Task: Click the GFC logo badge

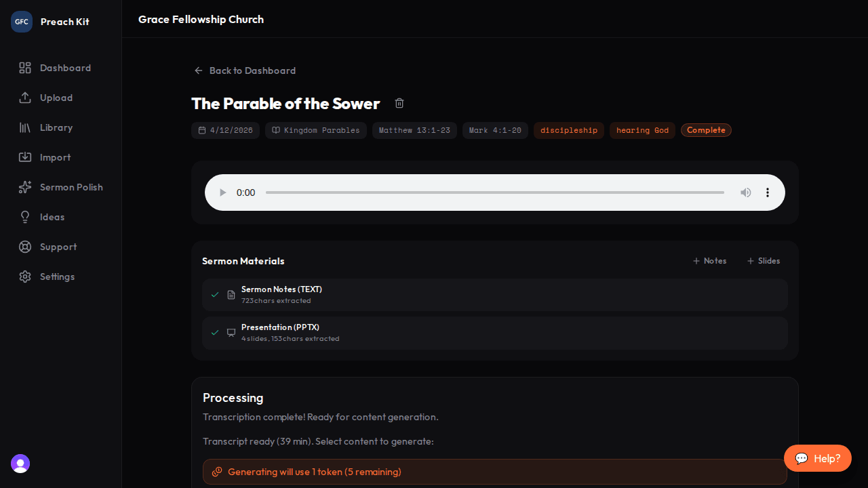Action: coord(21,21)
